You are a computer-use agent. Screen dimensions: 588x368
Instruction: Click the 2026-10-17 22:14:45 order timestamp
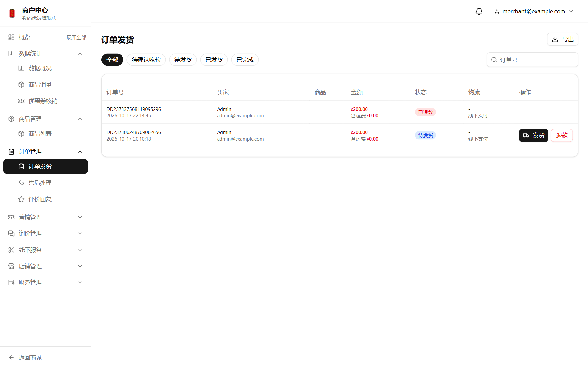(129, 116)
